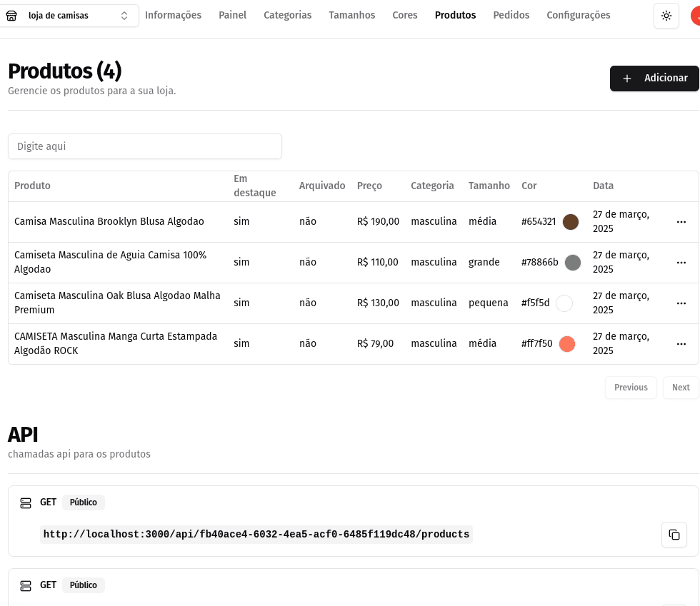Image resolution: width=700 pixels, height=606 pixels.
Task: Click the grande size cell
Action: coord(484,262)
